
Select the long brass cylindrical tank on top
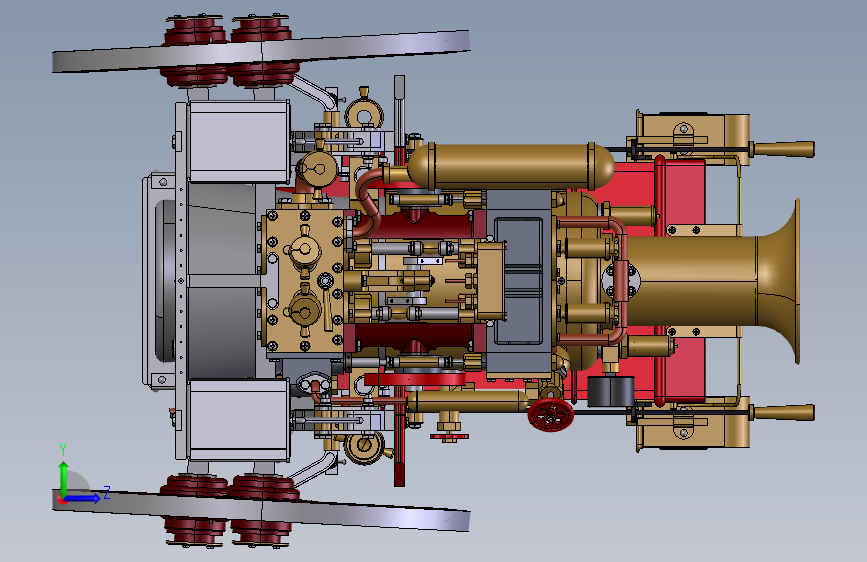pos(511,167)
